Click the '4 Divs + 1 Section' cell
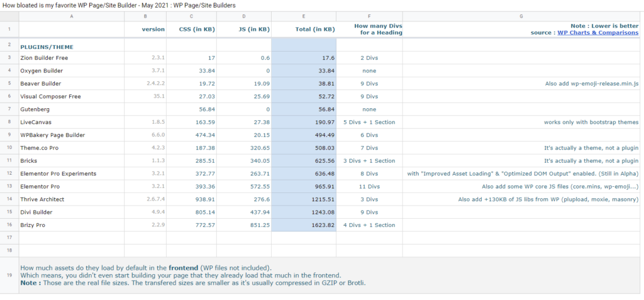Image resolution: width=644 pixels, height=300 pixels. point(369,225)
